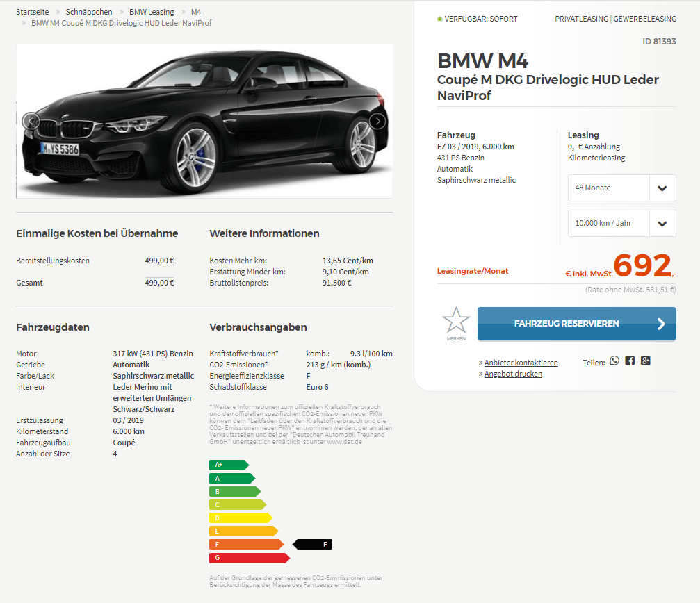Show the next car image
Viewport: 700px width, 603px height.
pos(377,121)
